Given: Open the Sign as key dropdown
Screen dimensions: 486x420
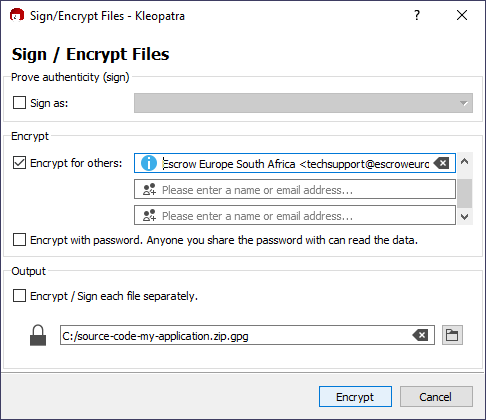Looking at the screenshot, I should (303, 103).
